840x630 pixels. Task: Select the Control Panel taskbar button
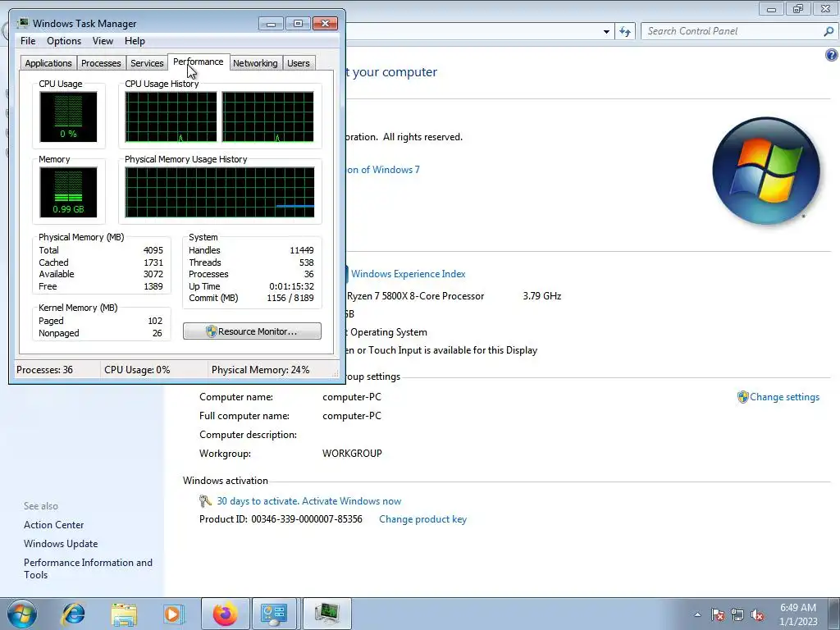tap(274, 614)
